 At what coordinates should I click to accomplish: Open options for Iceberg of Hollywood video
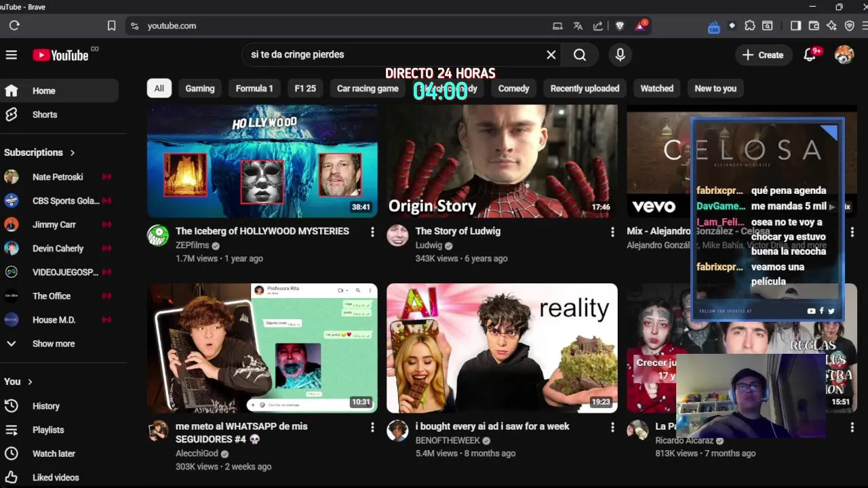(372, 232)
